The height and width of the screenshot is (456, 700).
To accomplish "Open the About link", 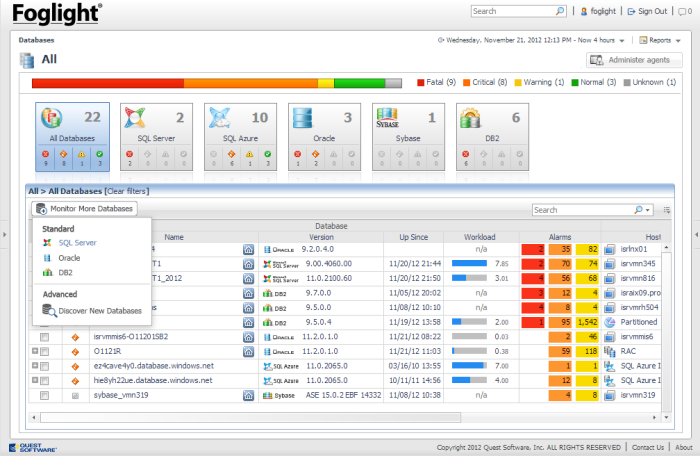I will (683, 447).
